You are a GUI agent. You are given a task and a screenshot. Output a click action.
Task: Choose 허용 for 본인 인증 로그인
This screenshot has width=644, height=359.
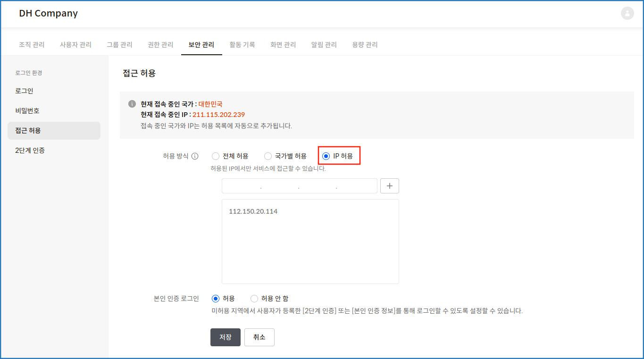click(216, 299)
